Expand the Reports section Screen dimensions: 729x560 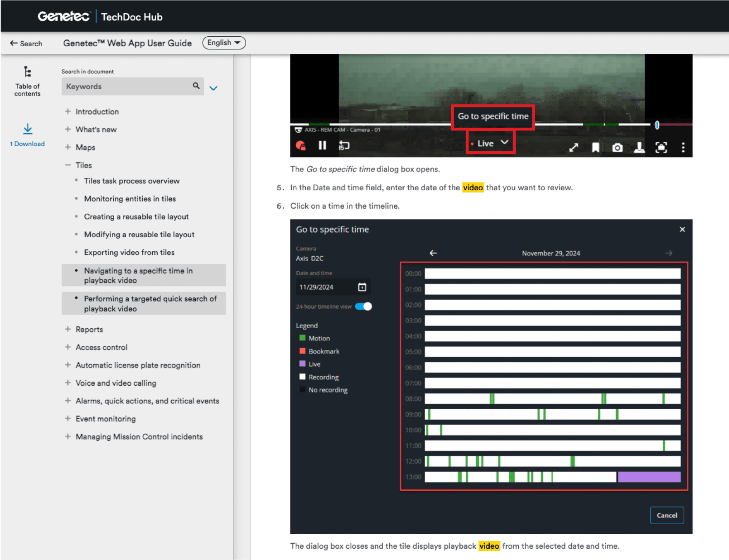68,329
